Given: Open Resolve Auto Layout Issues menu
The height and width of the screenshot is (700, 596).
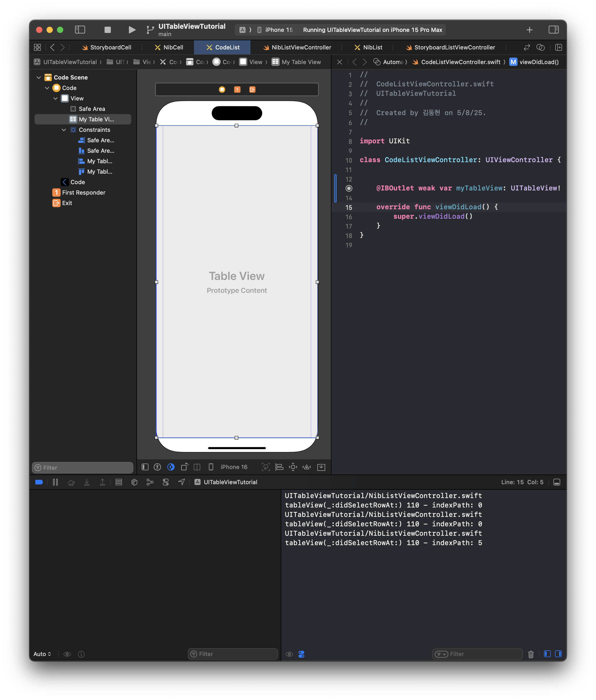Looking at the screenshot, I should click(x=307, y=467).
